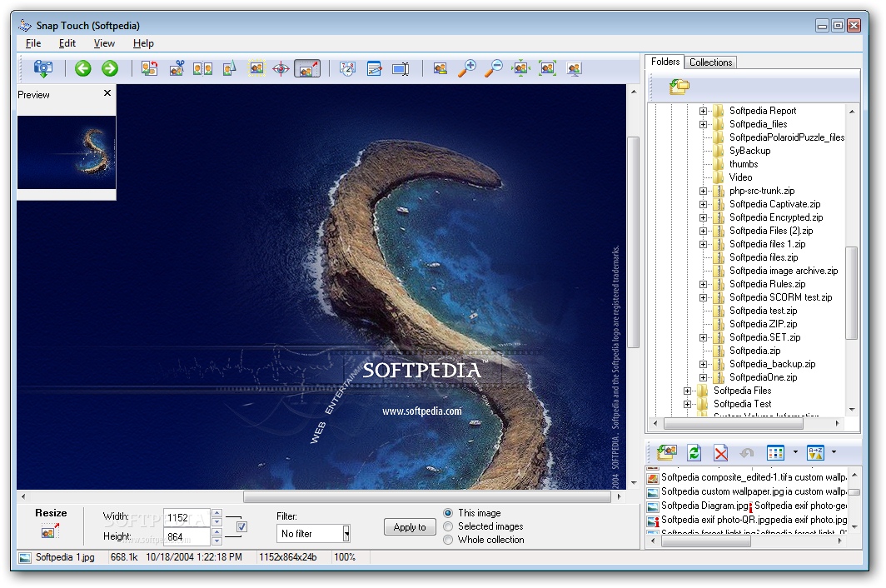This screenshot has height=588, width=886.
Task: Open the View menu
Action: coord(104,43)
